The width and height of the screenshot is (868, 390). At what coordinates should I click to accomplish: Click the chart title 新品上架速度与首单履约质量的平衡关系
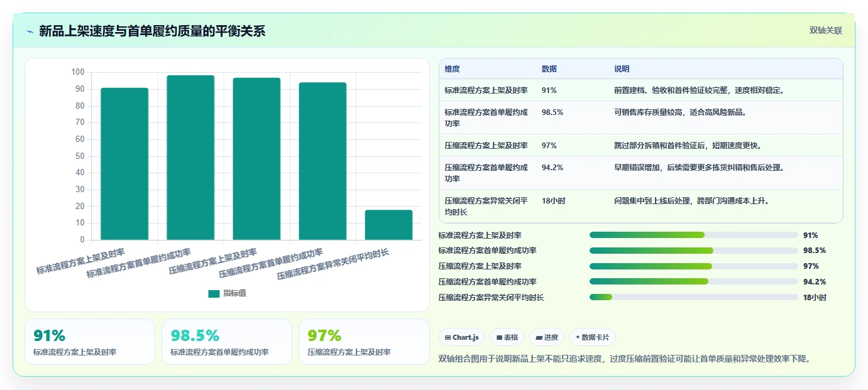coord(152,31)
